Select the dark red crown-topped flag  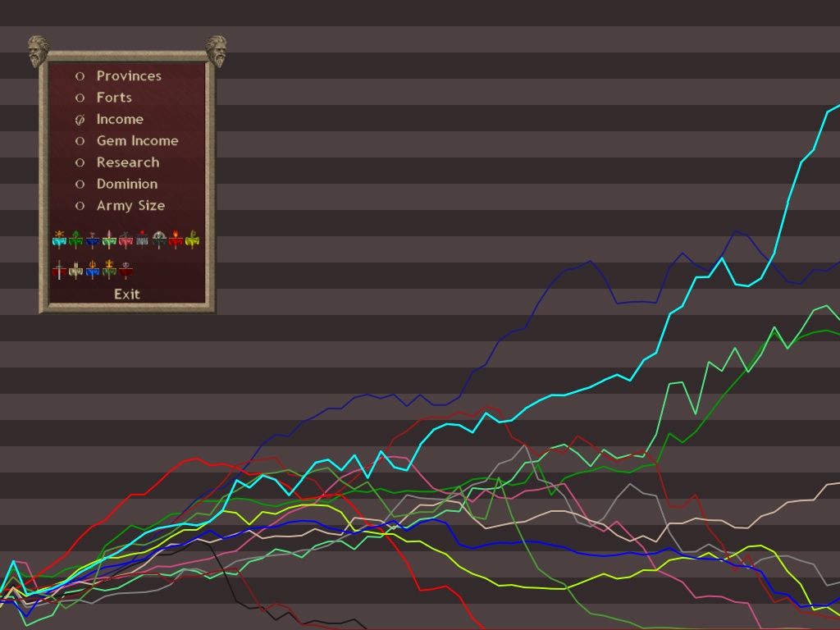(x=126, y=270)
